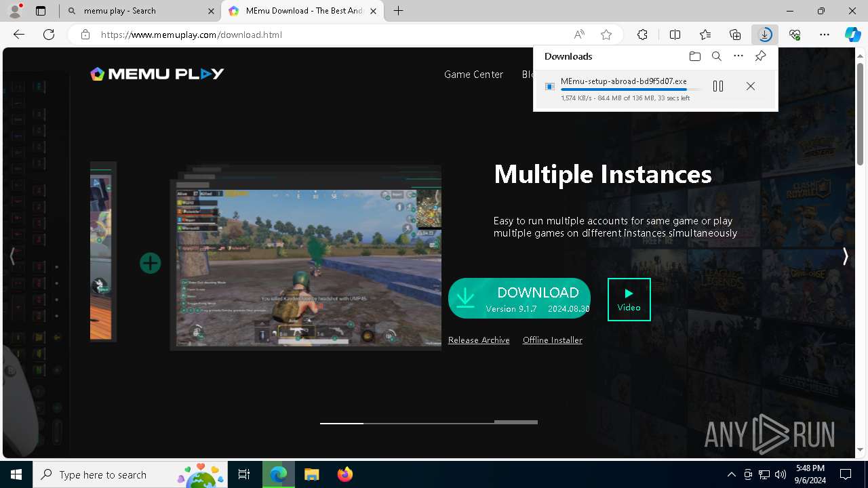
Task: Open Offline Installer link
Action: click(553, 340)
